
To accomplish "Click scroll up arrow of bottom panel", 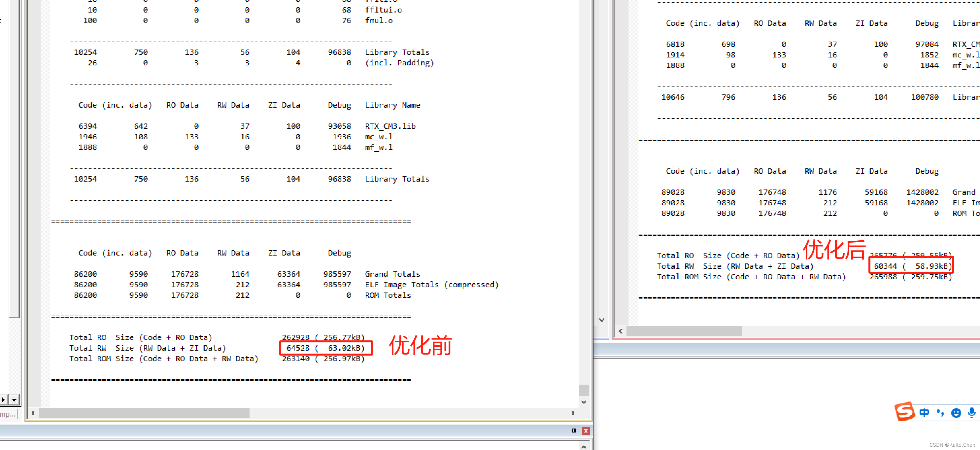I will [584, 447].
